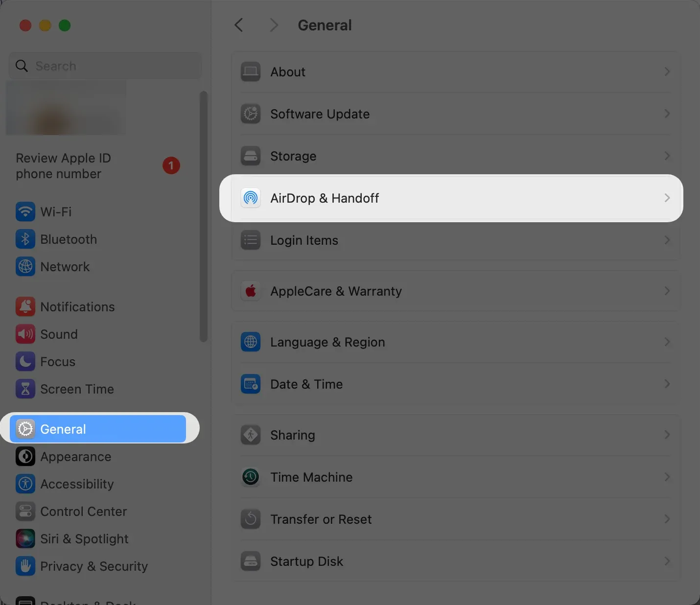Image resolution: width=700 pixels, height=605 pixels.
Task: Click the Accessibility icon in sidebar
Action: [x=25, y=484]
